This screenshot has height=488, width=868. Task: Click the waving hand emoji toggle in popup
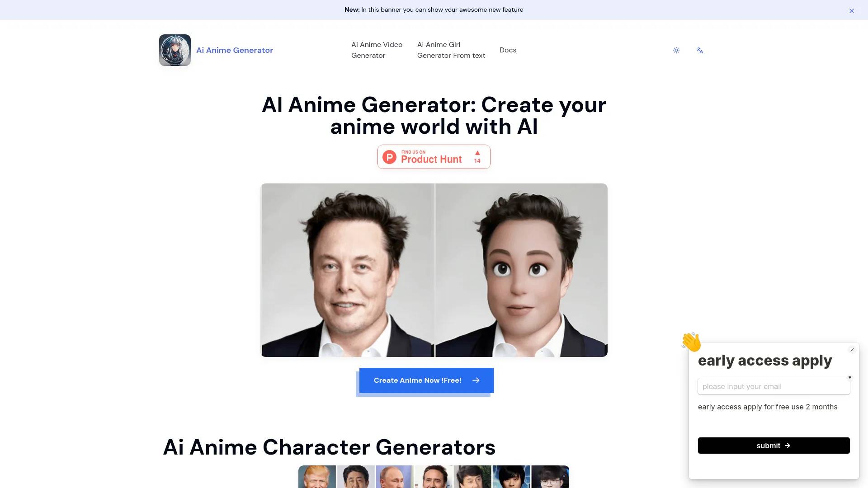[692, 341]
